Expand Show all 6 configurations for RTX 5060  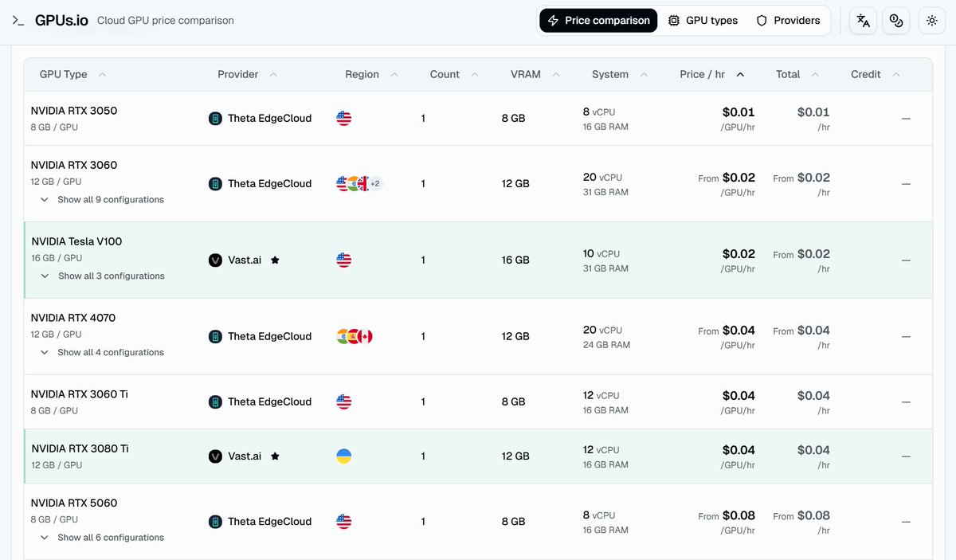tap(103, 538)
